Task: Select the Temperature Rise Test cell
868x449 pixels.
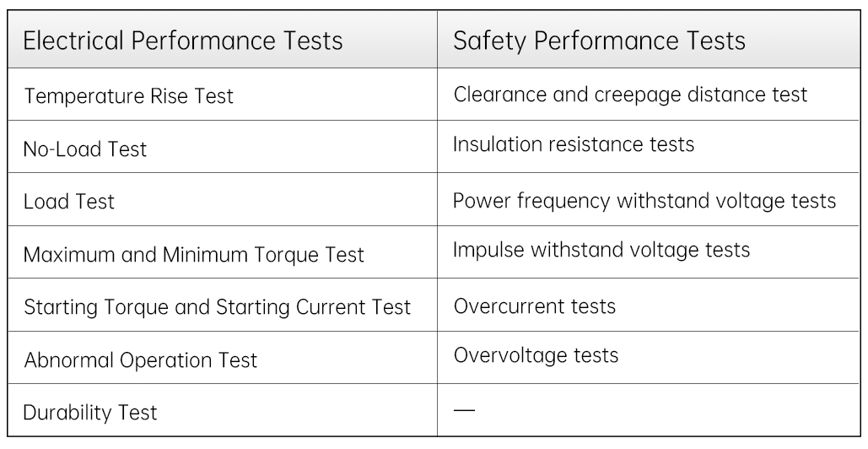Action: 129,96
